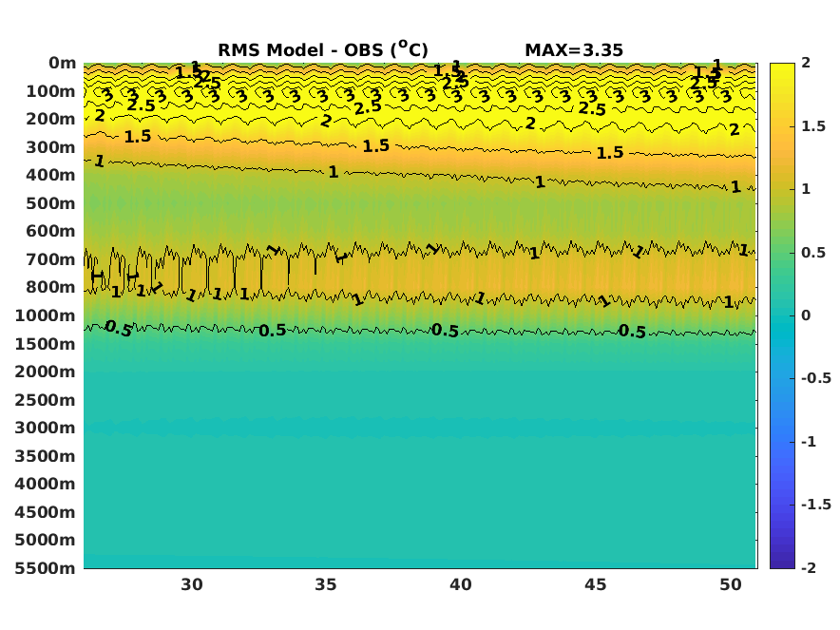Click the '40' x-axis tick label
Image resolution: width=840 pixels, height=630 pixels.
coord(461,584)
